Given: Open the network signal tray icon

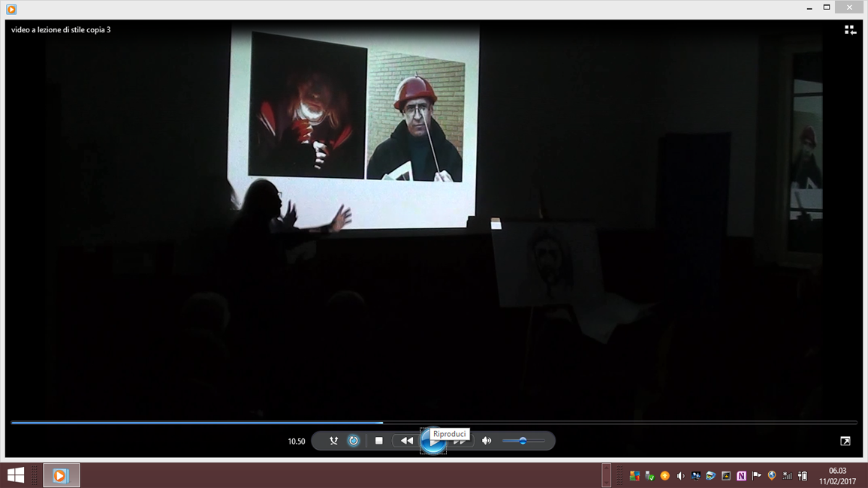Looking at the screenshot, I should pyautogui.click(x=787, y=476).
